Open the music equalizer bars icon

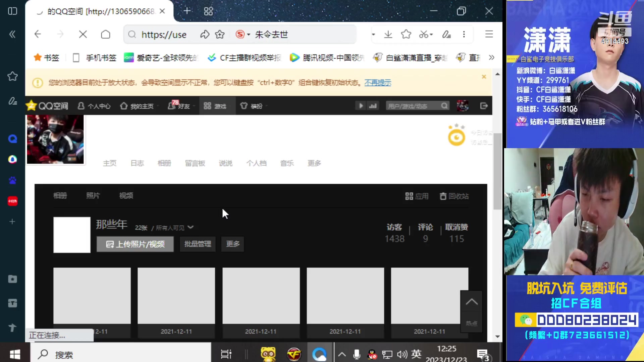(x=373, y=106)
